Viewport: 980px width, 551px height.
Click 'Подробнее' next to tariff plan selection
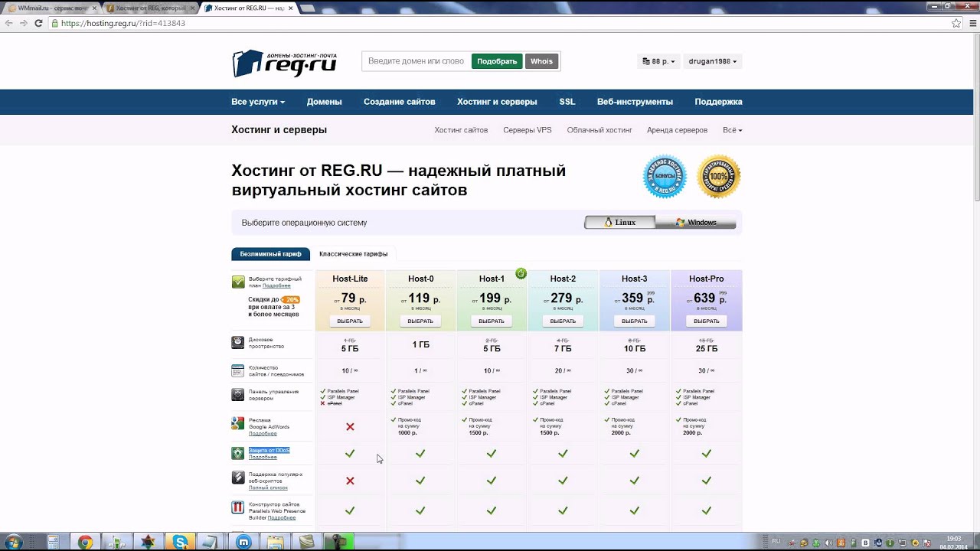(x=276, y=285)
